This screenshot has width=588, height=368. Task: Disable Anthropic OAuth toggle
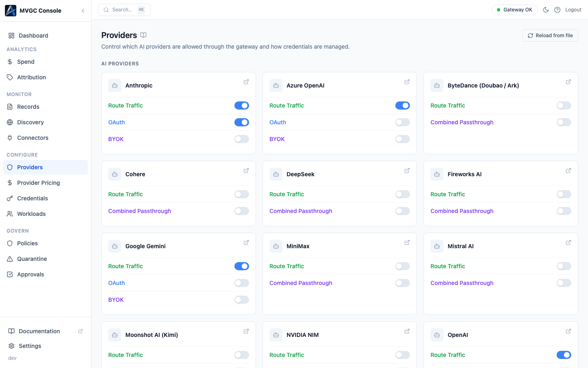pos(242,122)
